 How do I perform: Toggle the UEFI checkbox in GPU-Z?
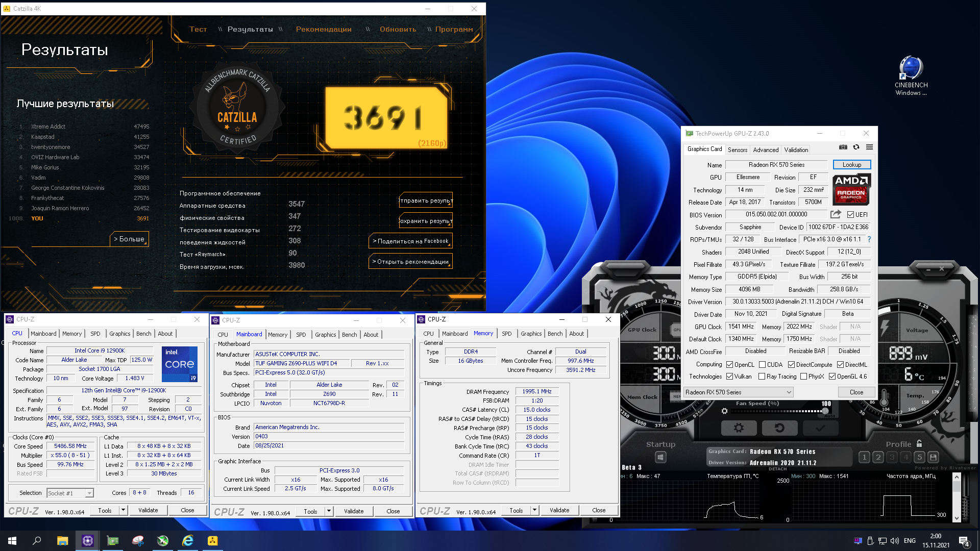click(x=850, y=215)
